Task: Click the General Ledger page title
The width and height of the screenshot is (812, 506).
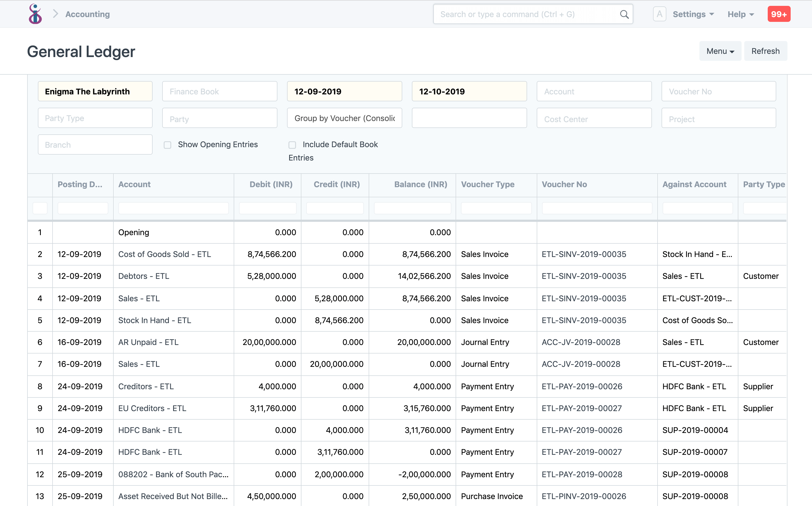Action: (81, 51)
